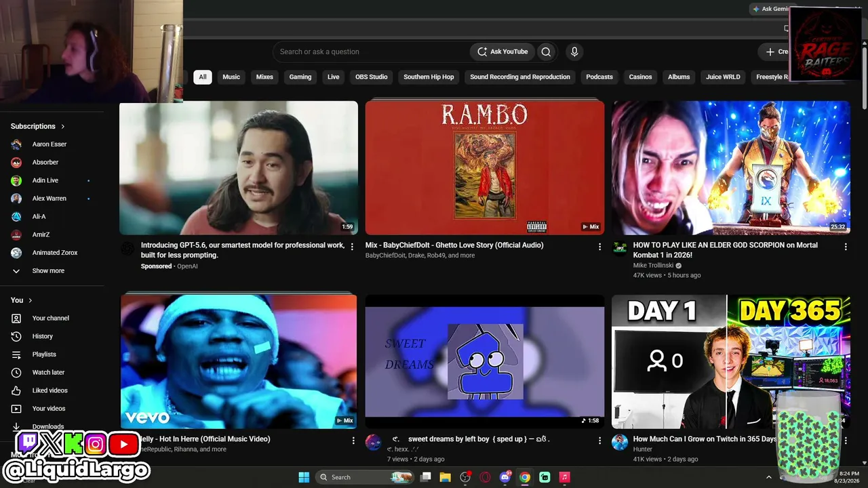868x488 pixels.
Task: Open the Ghetto Love Story mix title
Action: pos(454,245)
